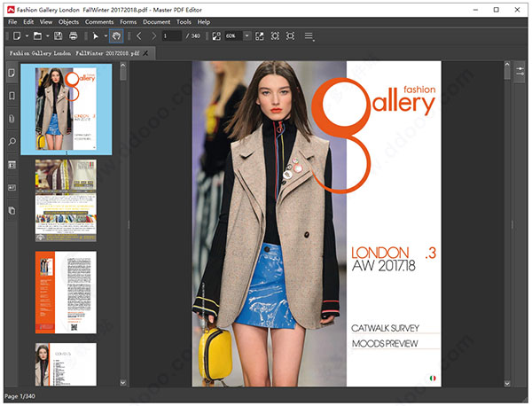
Task: Open the Comments menu
Action: pyautogui.click(x=99, y=22)
